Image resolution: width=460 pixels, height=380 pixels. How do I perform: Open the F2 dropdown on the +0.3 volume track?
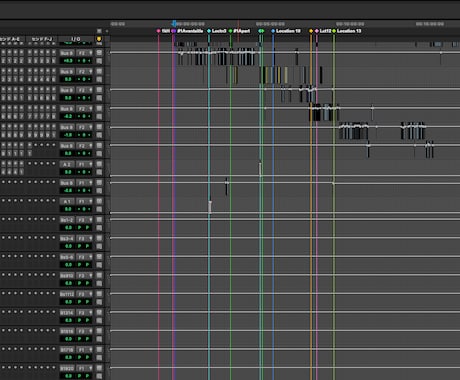coord(85,53)
